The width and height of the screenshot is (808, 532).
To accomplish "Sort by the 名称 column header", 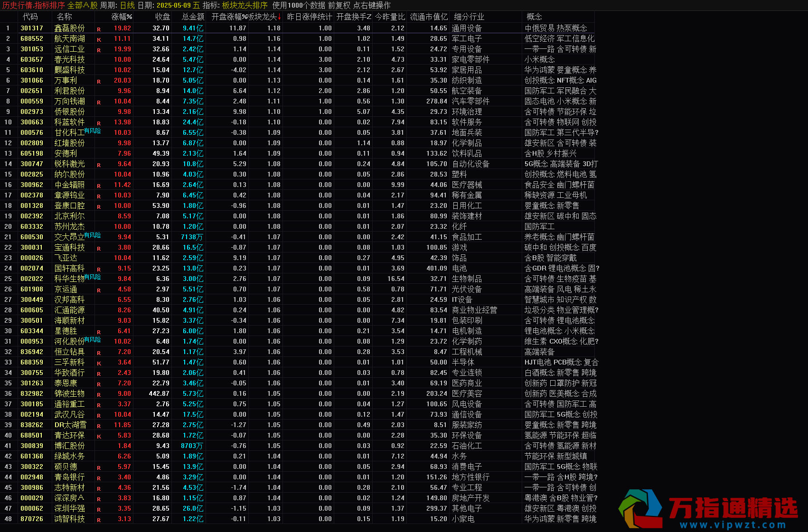I will (x=65, y=17).
